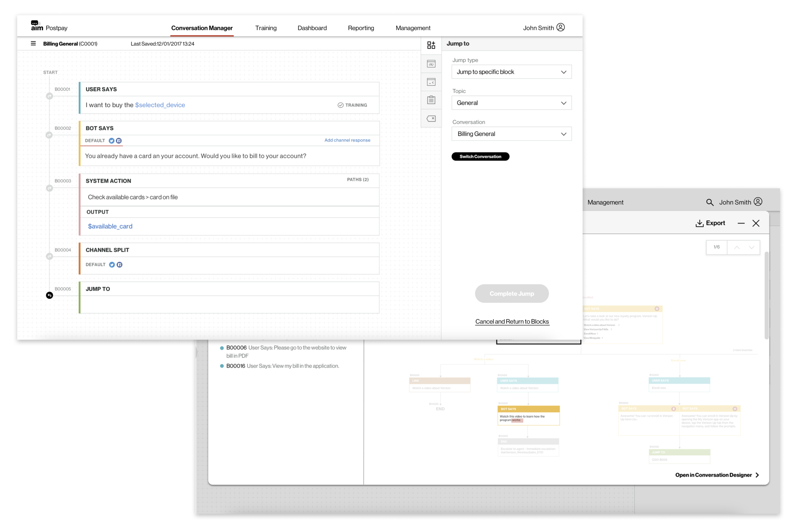This screenshot has width=812, height=526.
Task: Click the USER SAYS block header
Action: pyautogui.click(x=229, y=89)
